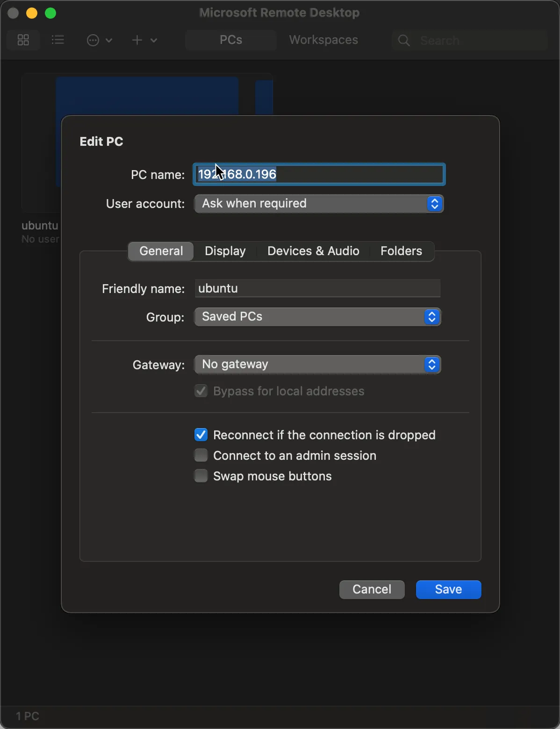Open the Group Saved PCs dropdown
This screenshot has height=729, width=560.
pyautogui.click(x=317, y=317)
